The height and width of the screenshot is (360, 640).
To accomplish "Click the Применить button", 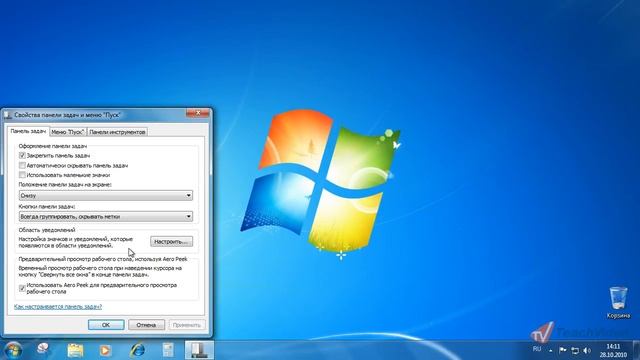I will 187,325.
